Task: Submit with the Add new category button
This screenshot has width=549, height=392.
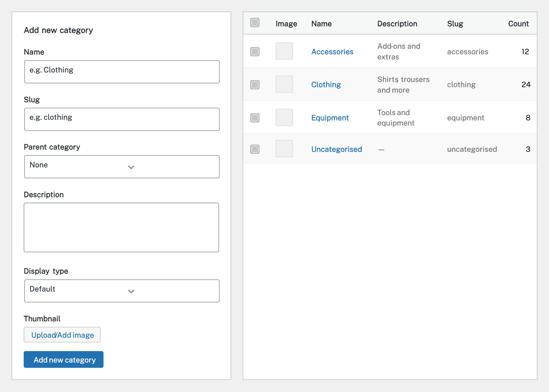Action: 64,359
